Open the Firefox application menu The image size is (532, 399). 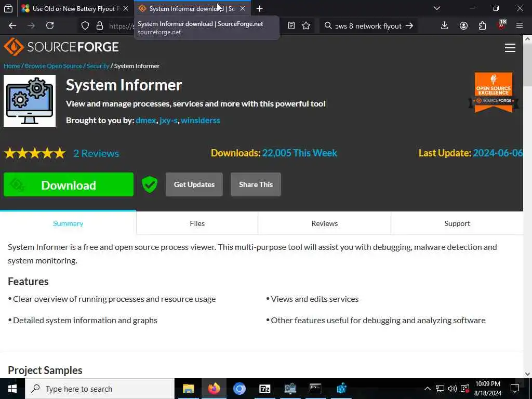520,26
